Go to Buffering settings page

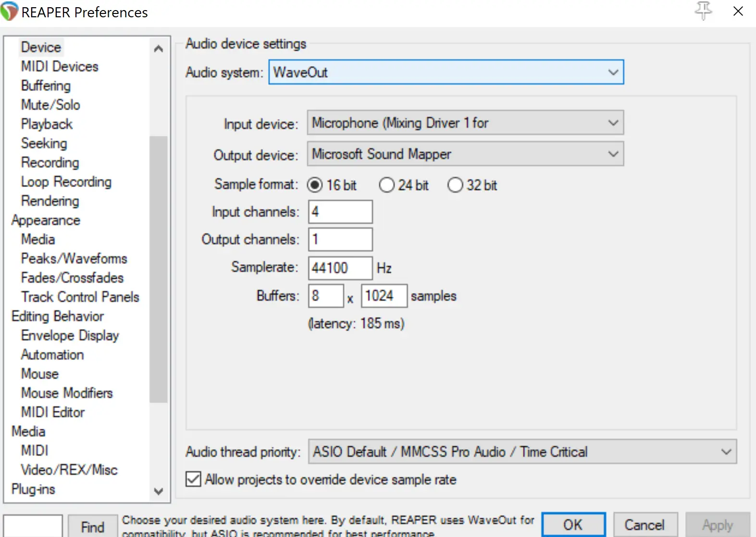pyautogui.click(x=46, y=85)
